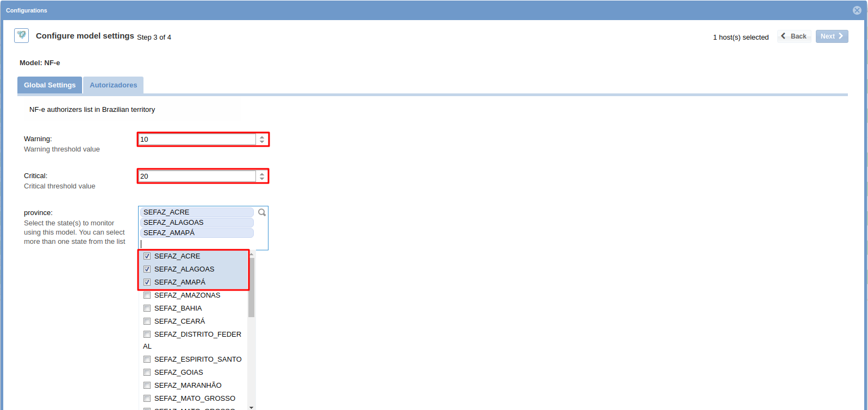Remove the SEFAZ_AMAPÁ tag in province box
This screenshot has width=868, height=410.
197,233
